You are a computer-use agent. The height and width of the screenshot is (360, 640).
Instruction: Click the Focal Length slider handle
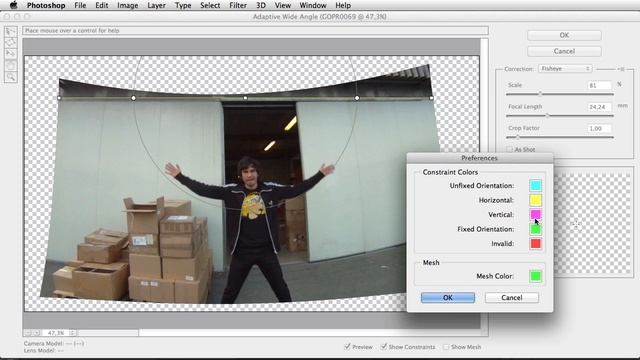547,116
